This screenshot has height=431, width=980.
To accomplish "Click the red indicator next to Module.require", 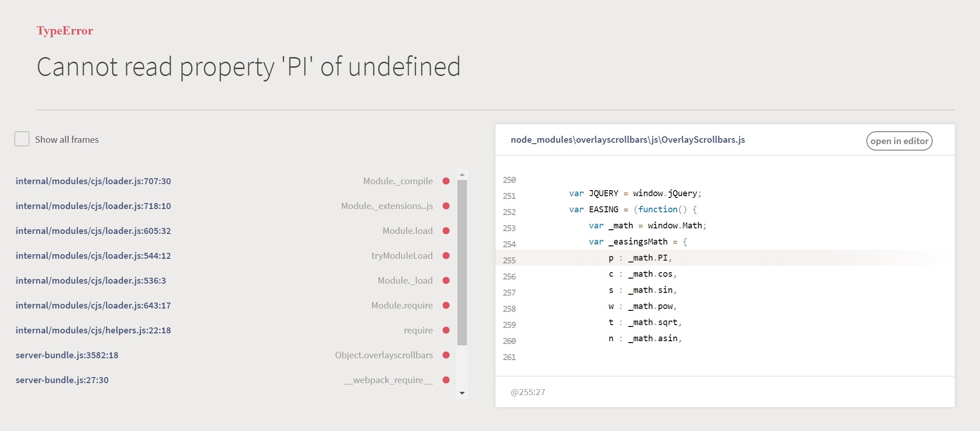I will pos(446,305).
